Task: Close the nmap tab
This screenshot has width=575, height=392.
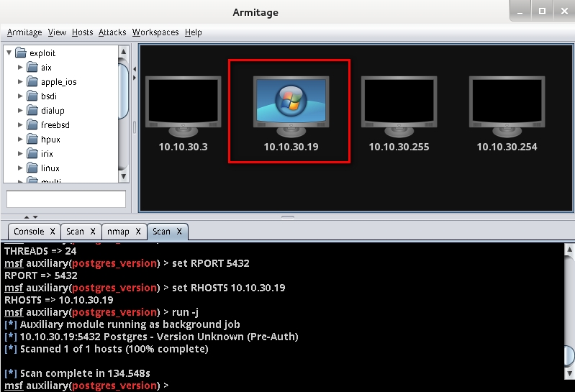Action: tap(138, 232)
